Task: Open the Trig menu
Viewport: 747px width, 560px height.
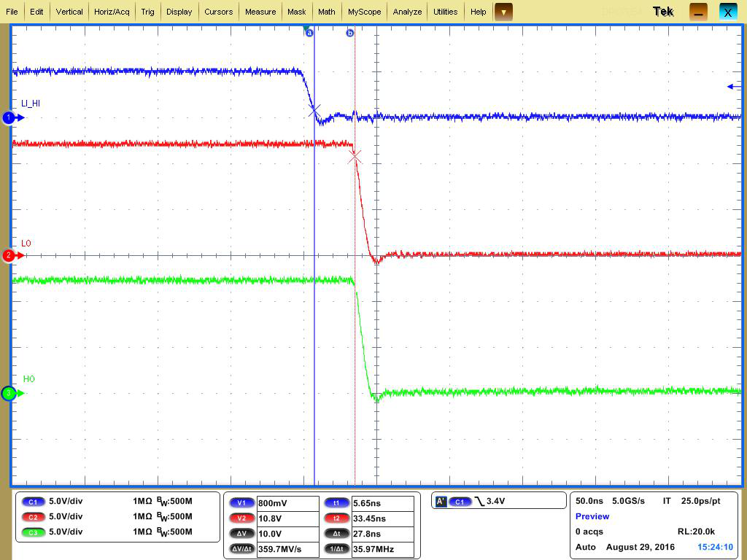Action: click(x=147, y=11)
